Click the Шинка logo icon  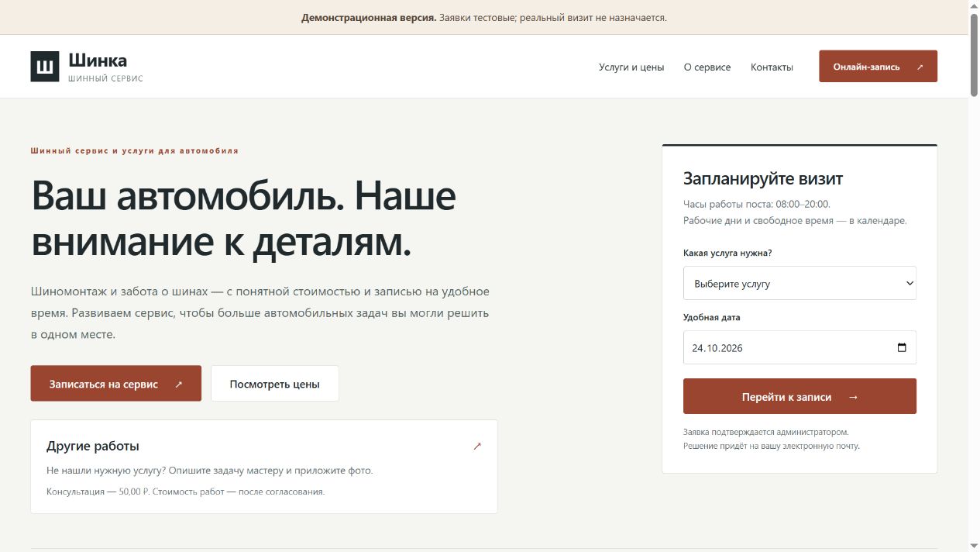click(45, 67)
